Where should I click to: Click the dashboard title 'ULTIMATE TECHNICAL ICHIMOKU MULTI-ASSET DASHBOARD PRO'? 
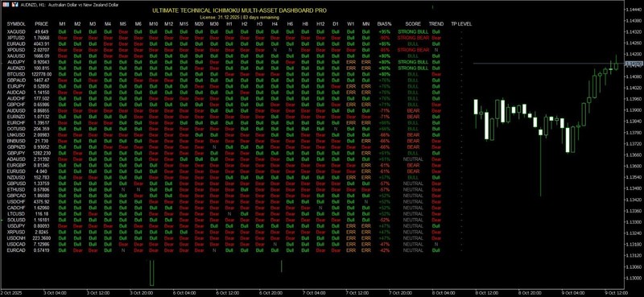(239, 10)
